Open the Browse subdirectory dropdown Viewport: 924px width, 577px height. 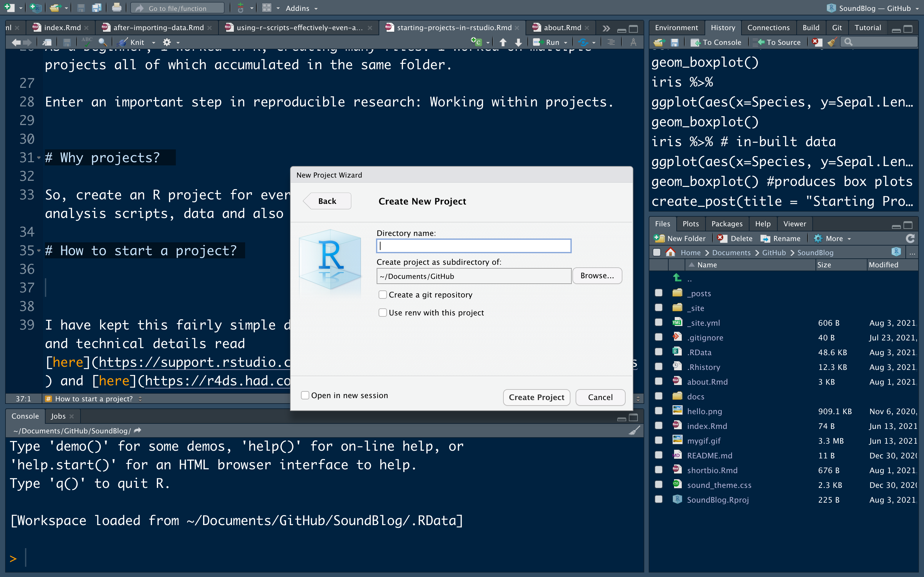(597, 275)
